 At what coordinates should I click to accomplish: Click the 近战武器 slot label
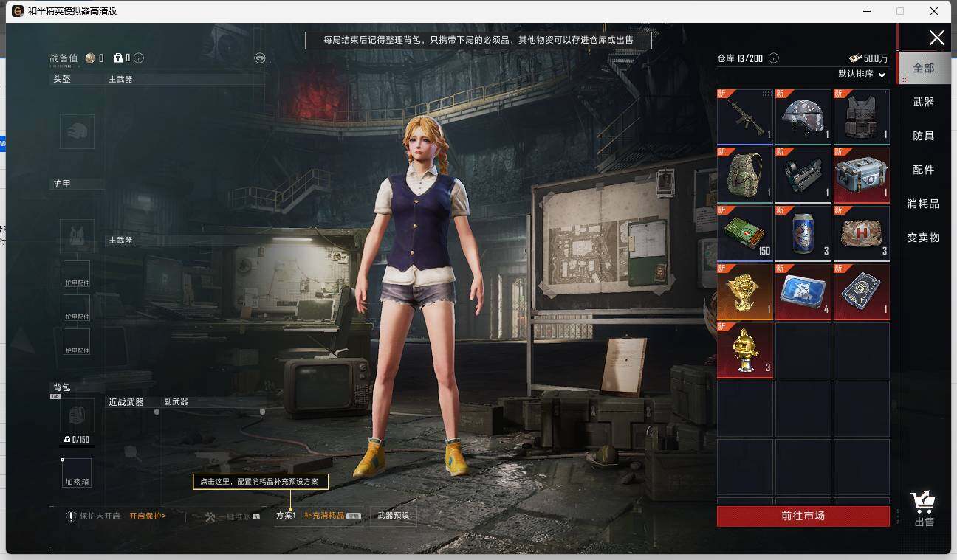[x=126, y=402]
